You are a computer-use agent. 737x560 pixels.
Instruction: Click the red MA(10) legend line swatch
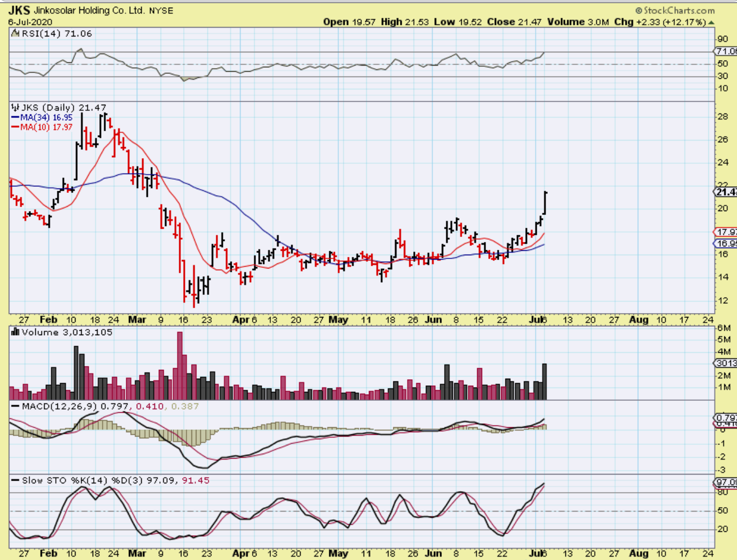click(15, 127)
